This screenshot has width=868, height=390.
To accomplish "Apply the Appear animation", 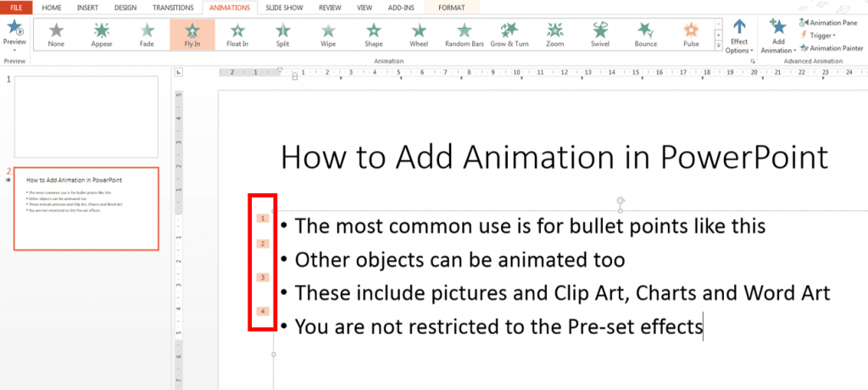I will [102, 35].
